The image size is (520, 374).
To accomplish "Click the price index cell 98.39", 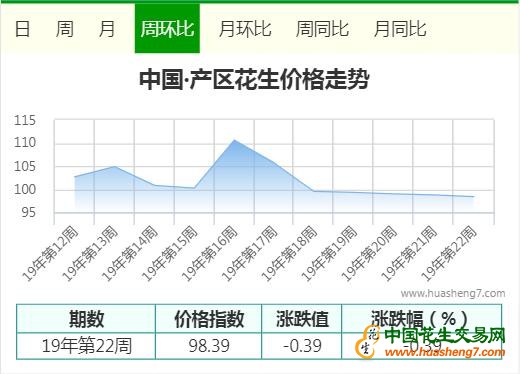I will click(x=209, y=346).
